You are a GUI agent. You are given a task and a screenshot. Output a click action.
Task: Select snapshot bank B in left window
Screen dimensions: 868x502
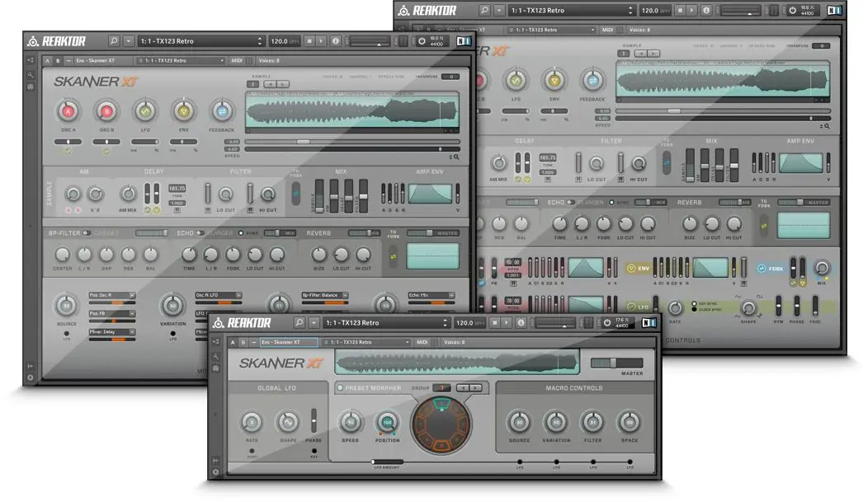[x=58, y=60]
